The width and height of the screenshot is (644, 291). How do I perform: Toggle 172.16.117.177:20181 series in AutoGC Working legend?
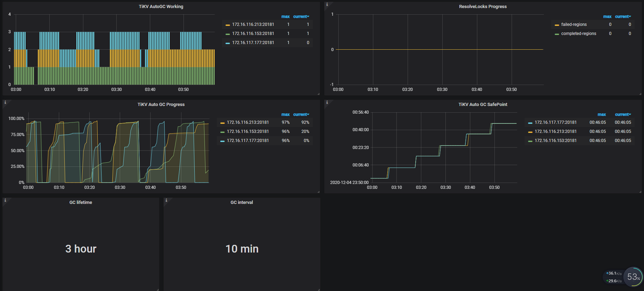[253, 43]
